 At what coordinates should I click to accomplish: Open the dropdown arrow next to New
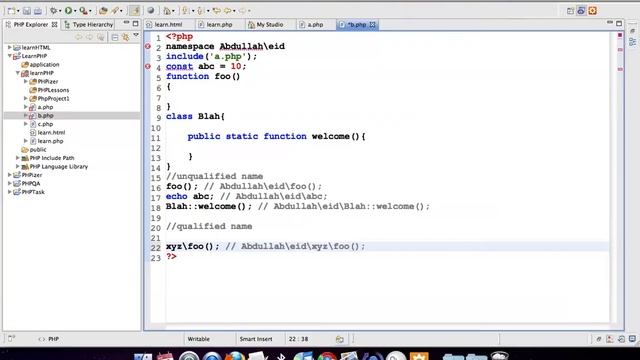click(18, 11)
